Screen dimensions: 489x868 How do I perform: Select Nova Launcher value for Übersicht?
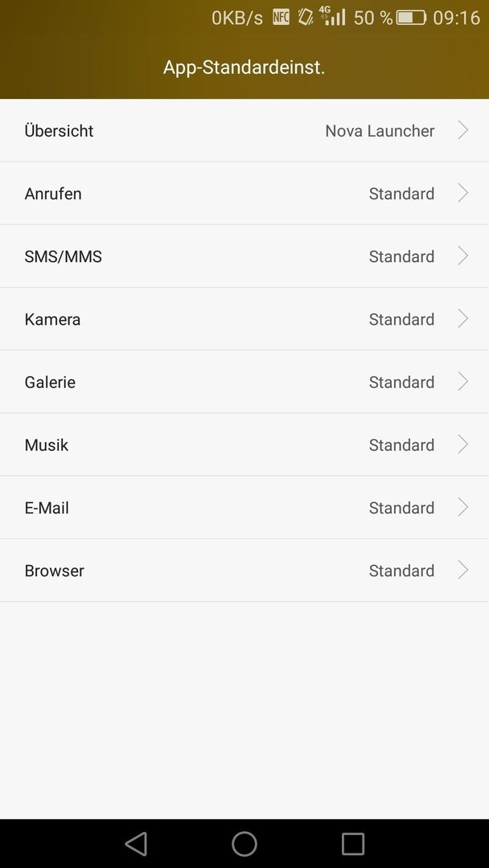(x=380, y=131)
